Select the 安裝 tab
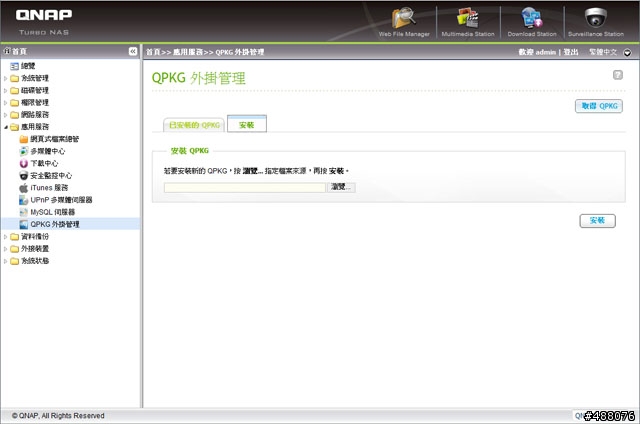 [247, 124]
